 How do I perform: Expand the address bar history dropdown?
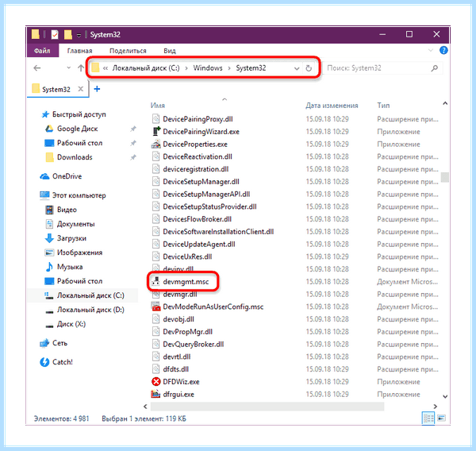[x=297, y=68]
